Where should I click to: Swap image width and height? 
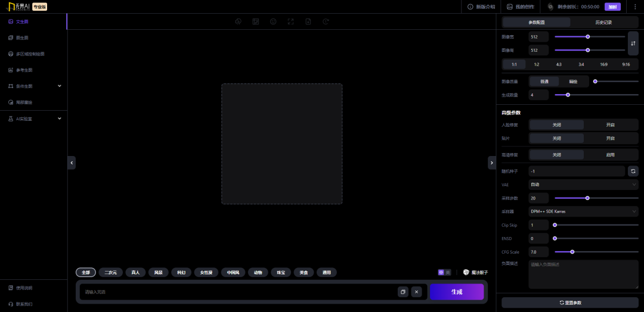pyautogui.click(x=633, y=43)
